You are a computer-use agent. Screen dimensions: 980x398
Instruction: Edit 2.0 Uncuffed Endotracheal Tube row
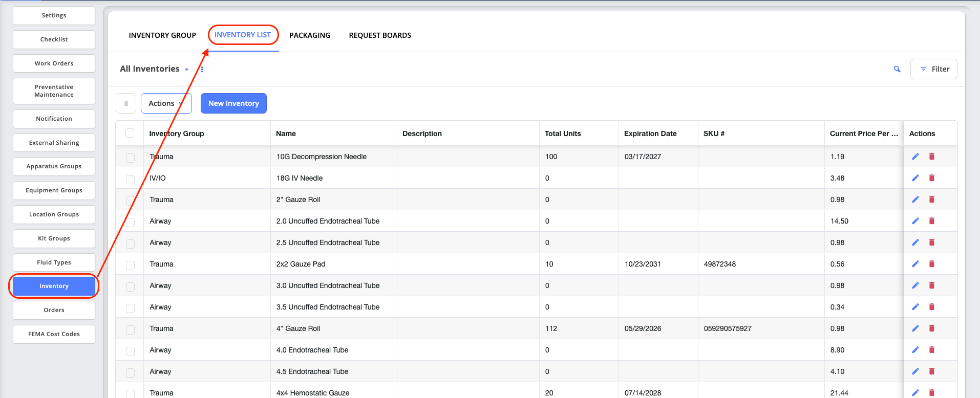915,221
